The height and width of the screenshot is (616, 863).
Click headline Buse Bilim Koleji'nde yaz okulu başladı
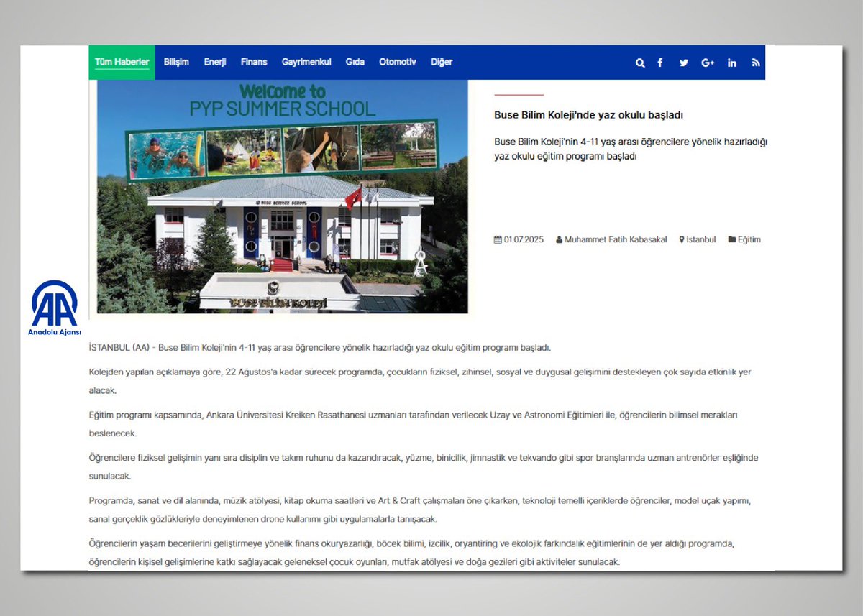[588, 115]
